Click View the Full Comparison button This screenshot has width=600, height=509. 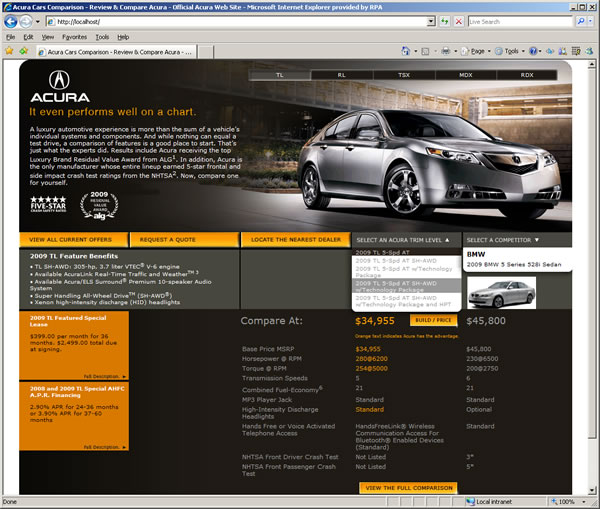click(407, 487)
